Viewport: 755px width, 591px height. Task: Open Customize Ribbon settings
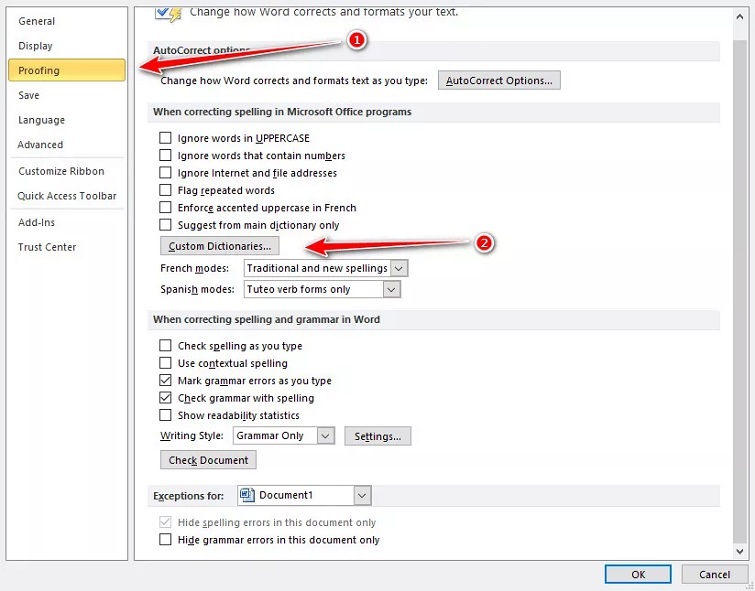[x=61, y=171]
